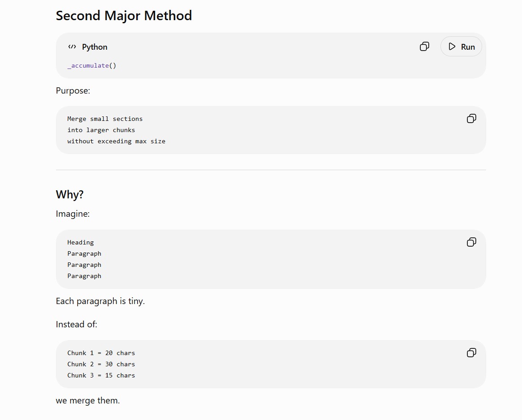Click the 'Instead of:' text line
Screen dimensions: 522x420
(x=76, y=324)
